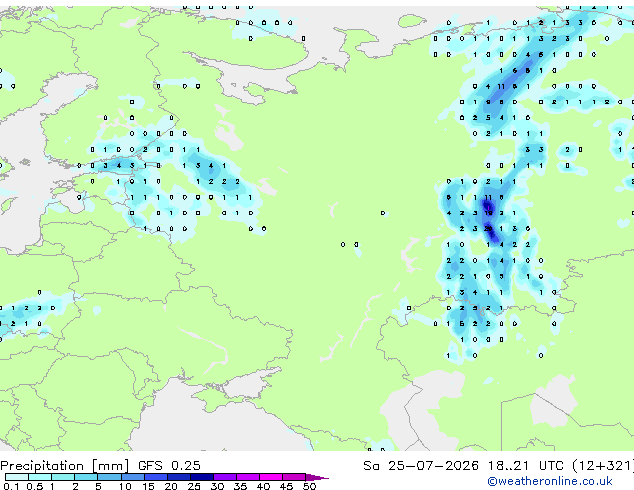Select legend swatch between 20 and 25
The image size is (634, 490).
[179, 477]
